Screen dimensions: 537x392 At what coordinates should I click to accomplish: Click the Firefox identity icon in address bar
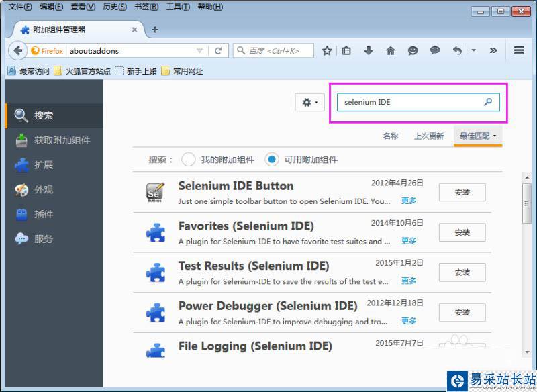pyautogui.click(x=47, y=51)
